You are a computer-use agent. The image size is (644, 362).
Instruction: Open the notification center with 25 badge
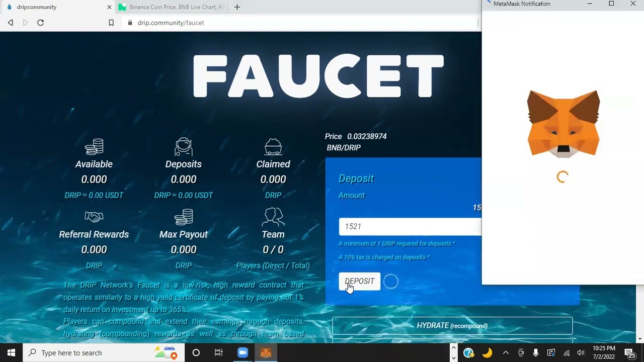pos(630,353)
